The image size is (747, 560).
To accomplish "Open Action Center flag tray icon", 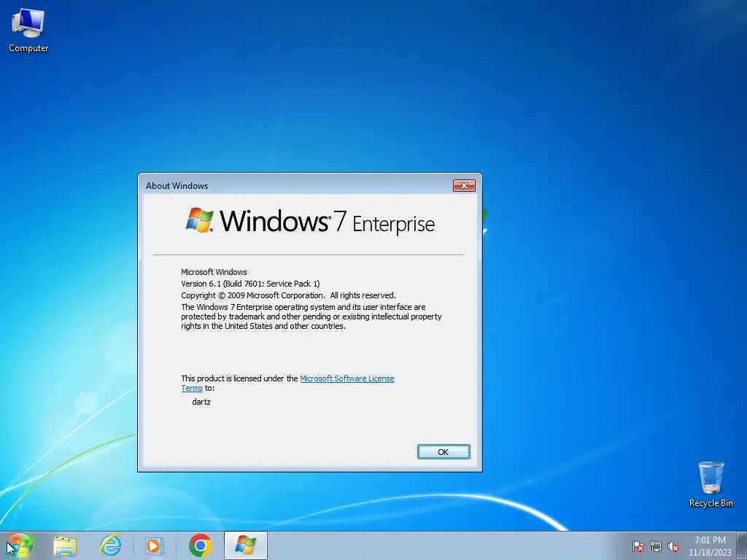I will (x=638, y=546).
